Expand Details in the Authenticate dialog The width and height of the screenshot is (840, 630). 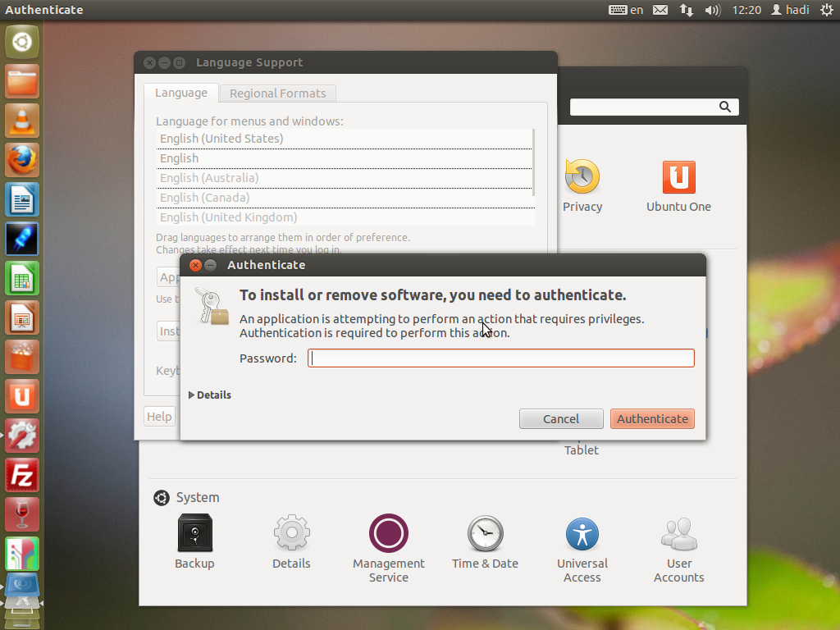pos(209,395)
